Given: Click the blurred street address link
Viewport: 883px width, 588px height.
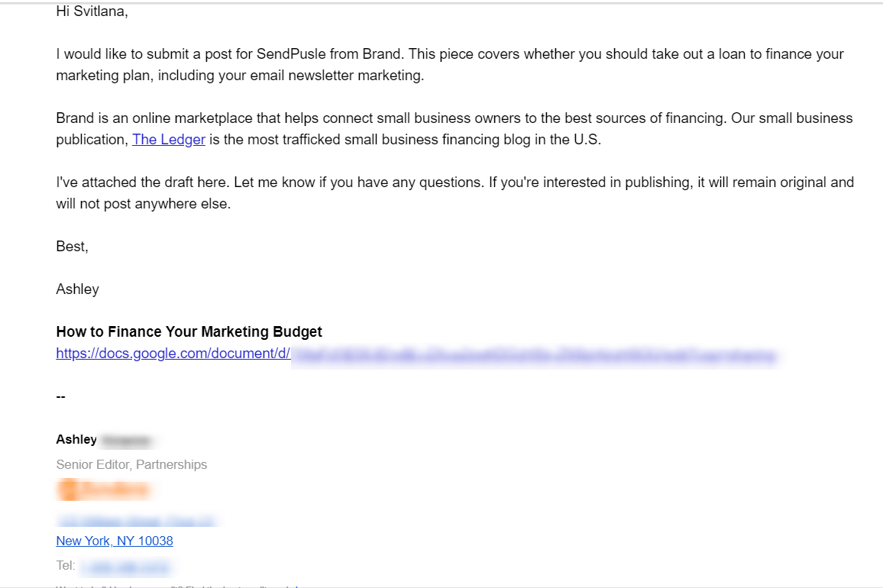Looking at the screenshot, I should pyautogui.click(x=137, y=522).
